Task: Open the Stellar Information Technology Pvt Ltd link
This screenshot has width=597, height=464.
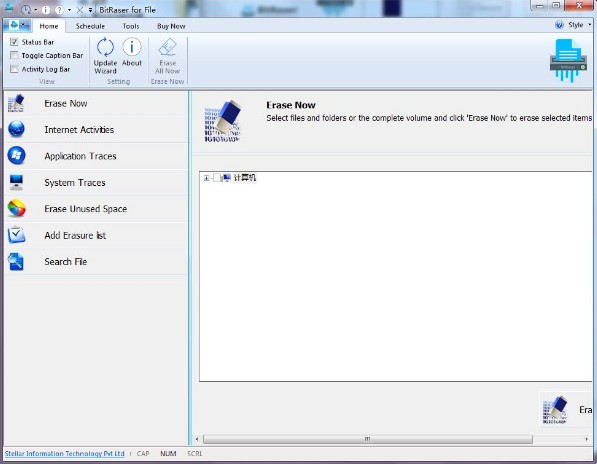Action: [65, 453]
